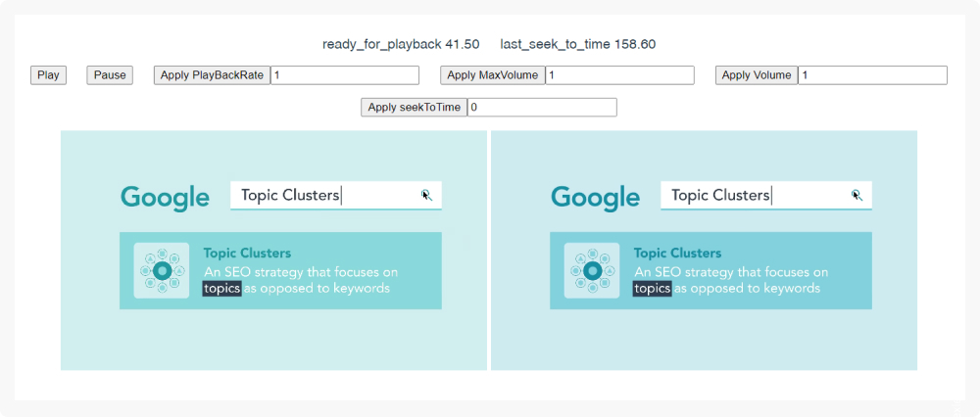Click the Topic Clusters search box in right video
Viewport: 980px width, 417px height.
(x=766, y=196)
